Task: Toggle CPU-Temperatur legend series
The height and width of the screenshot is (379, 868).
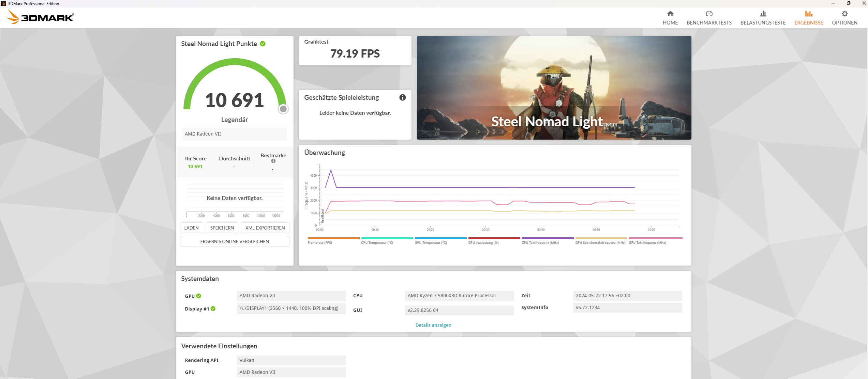Action: pyautogui.click(x=377, y=243)
